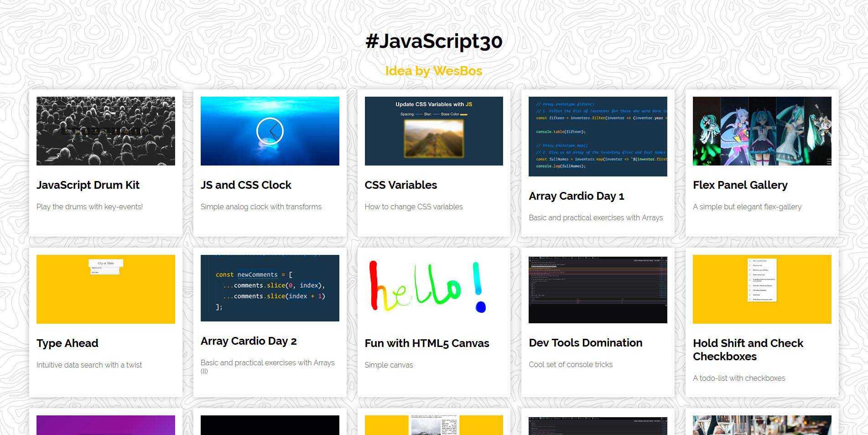Open the JS and CSS Clock thumbnail
Screen dimensions: 868x435
(270, 131)
